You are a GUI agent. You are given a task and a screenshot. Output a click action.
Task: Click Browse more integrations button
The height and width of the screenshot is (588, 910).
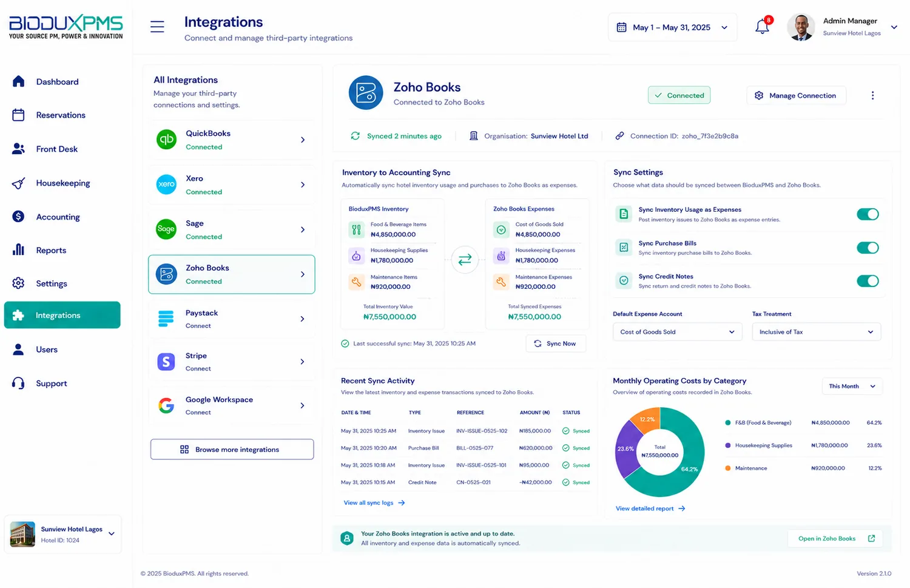click(x=232, y=449)
